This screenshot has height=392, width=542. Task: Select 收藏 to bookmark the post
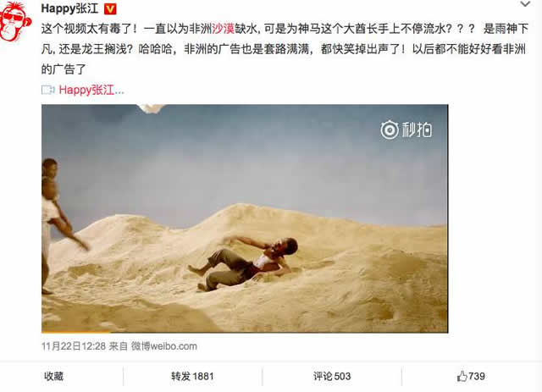(53, 376)
